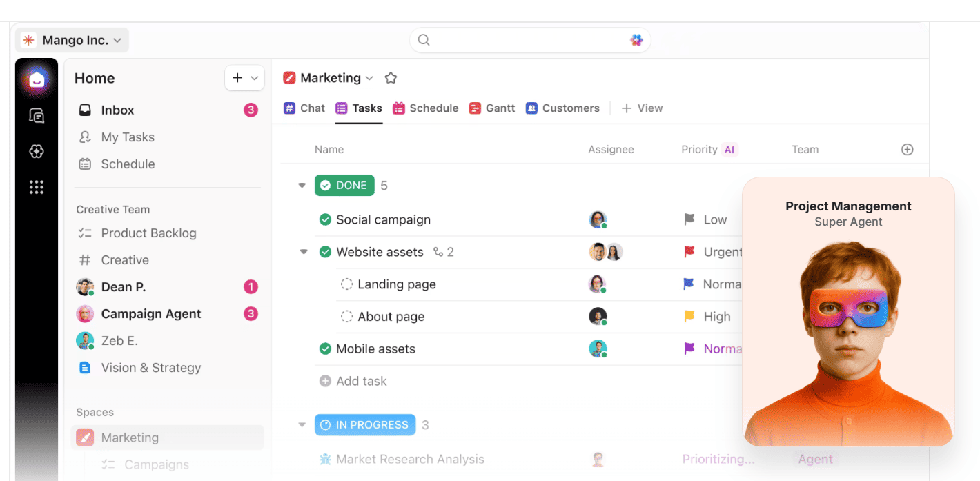Open the apps grid icon in the left rail

click(x=37, y=187)
